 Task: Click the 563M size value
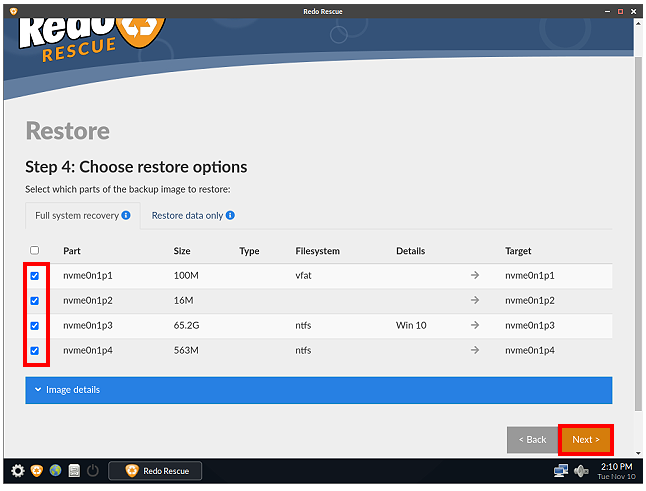[x=186, y=350]
